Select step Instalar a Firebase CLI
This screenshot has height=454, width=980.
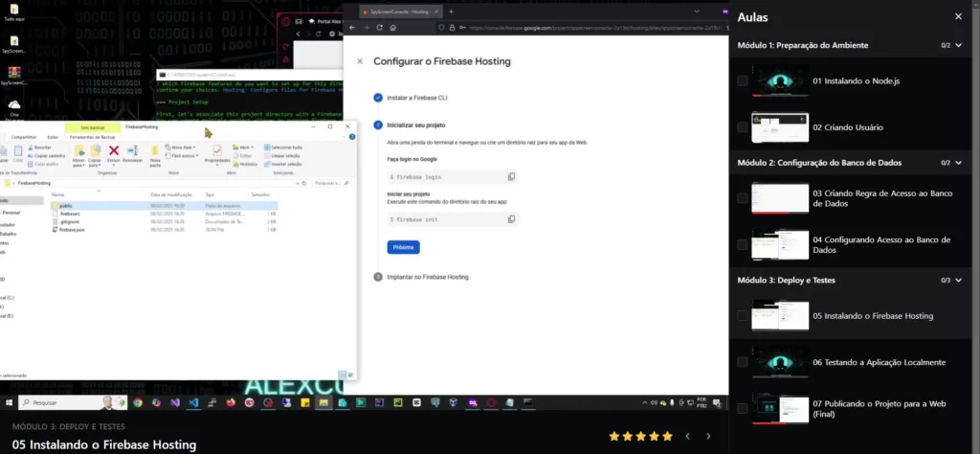tap(417, 98)
